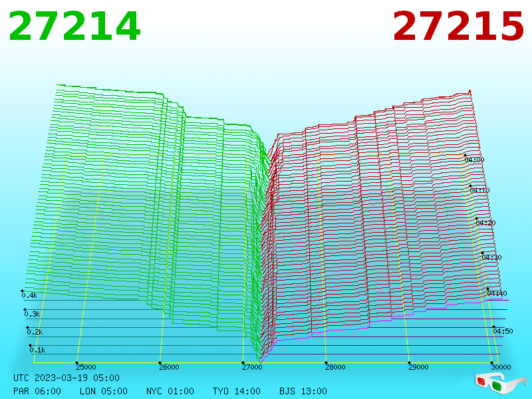Click the 0.2k volume axis label
This screenshot has width=532, height=399.
coord(35,332)
